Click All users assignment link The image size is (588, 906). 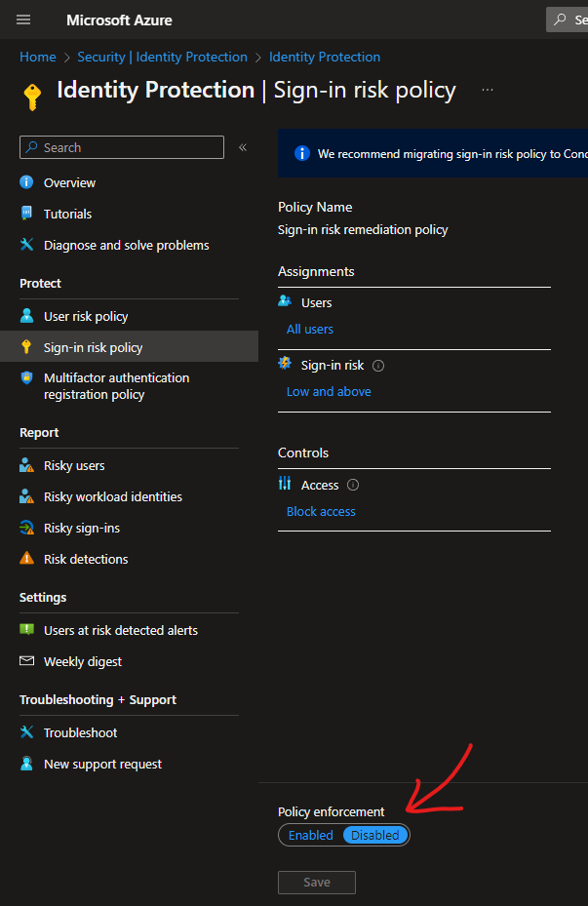pos(309,330)
